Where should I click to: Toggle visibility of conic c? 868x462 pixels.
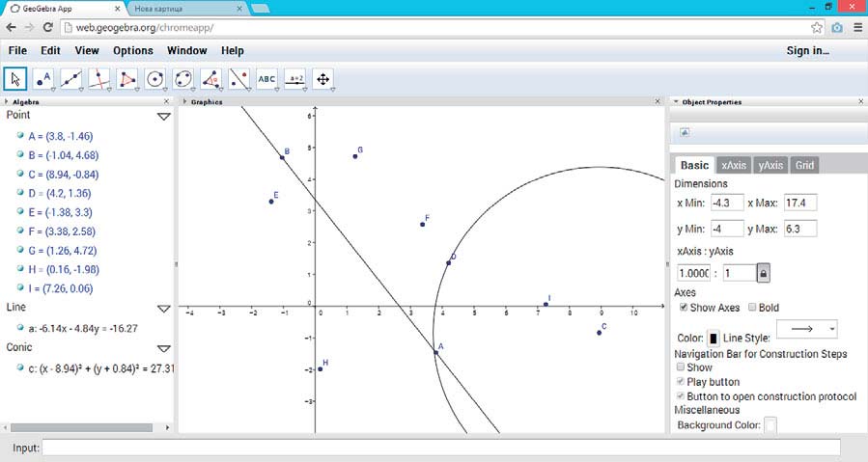pos(20,367)
